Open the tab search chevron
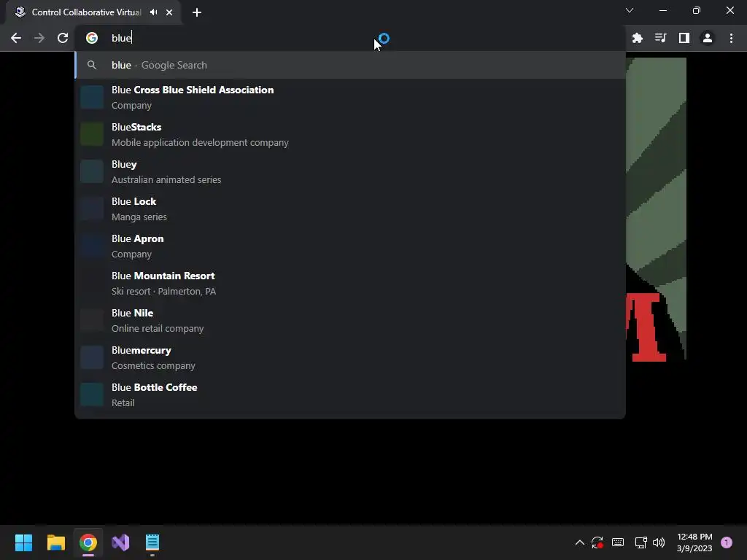747x560 pixels. pyautogui.click(x=630, y=10)
